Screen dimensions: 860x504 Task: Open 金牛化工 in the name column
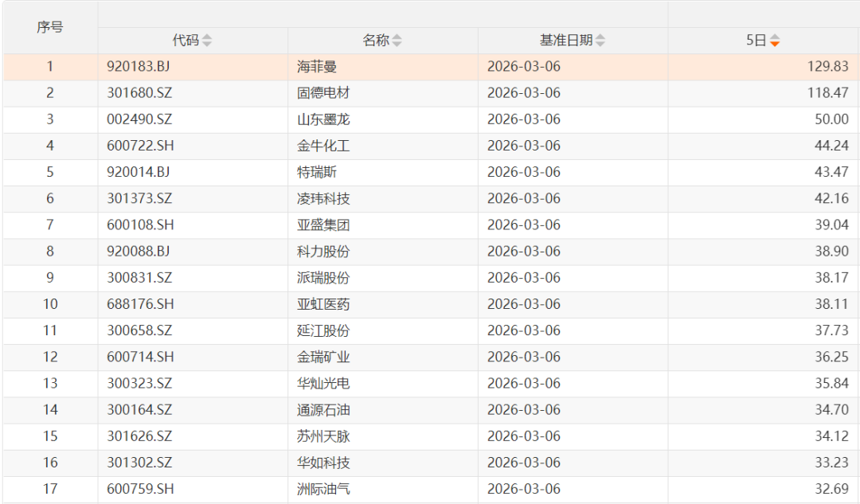[323, 146]
